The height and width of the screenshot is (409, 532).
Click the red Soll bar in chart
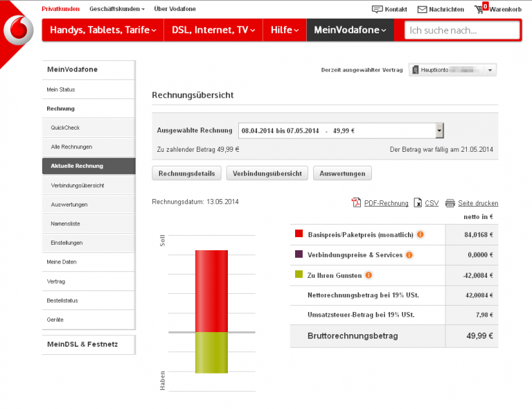[211, 291]
